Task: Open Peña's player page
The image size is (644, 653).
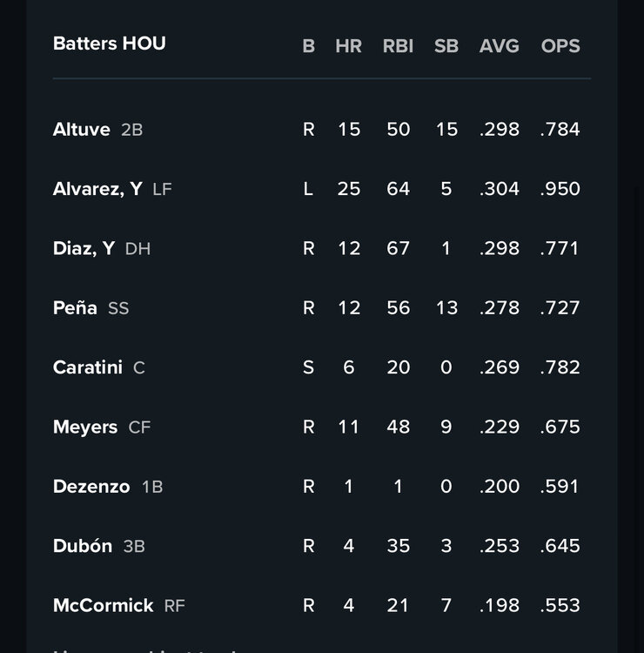Action: [x=75, y=308]
